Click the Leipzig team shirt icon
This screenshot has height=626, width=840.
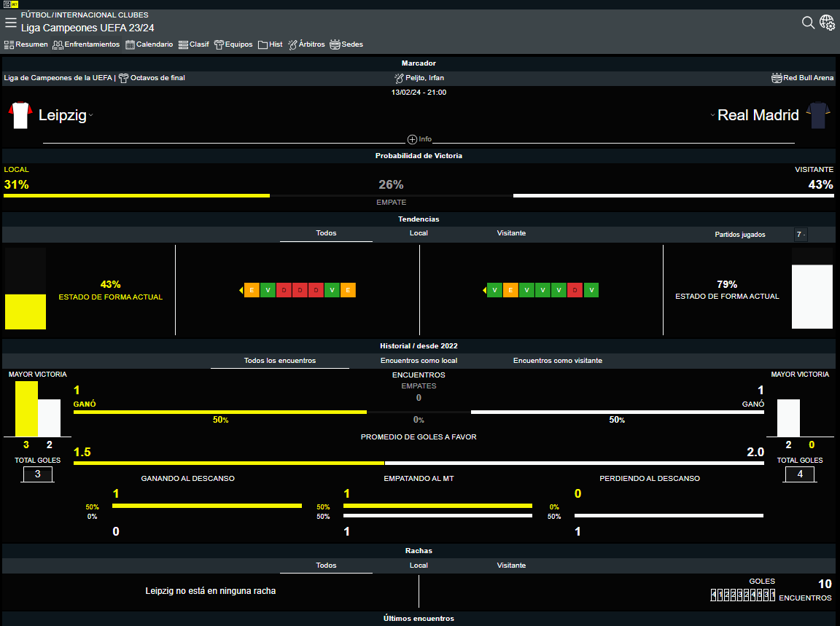pos(20,115)
